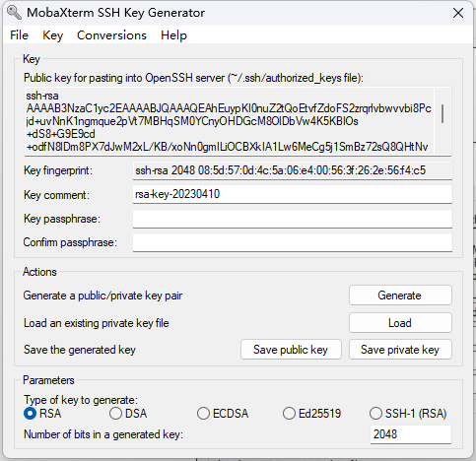Close the SSH Key Generator window

[x=458, y=13]
